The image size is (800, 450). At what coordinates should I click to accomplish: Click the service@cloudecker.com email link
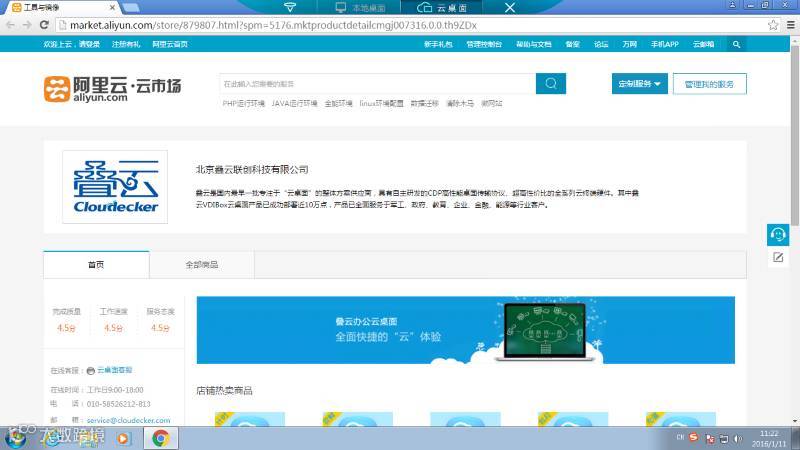coord(128,420)
